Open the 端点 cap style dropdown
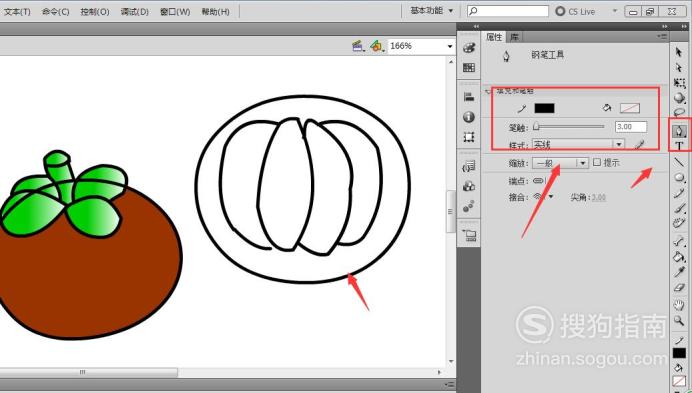 pyautogui.click(x=539, y=181)
